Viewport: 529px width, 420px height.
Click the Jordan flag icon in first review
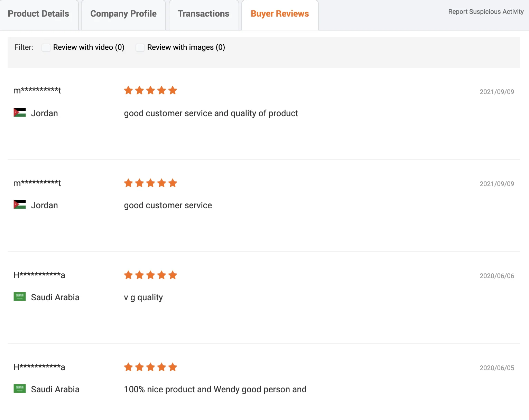click(20, 112)
